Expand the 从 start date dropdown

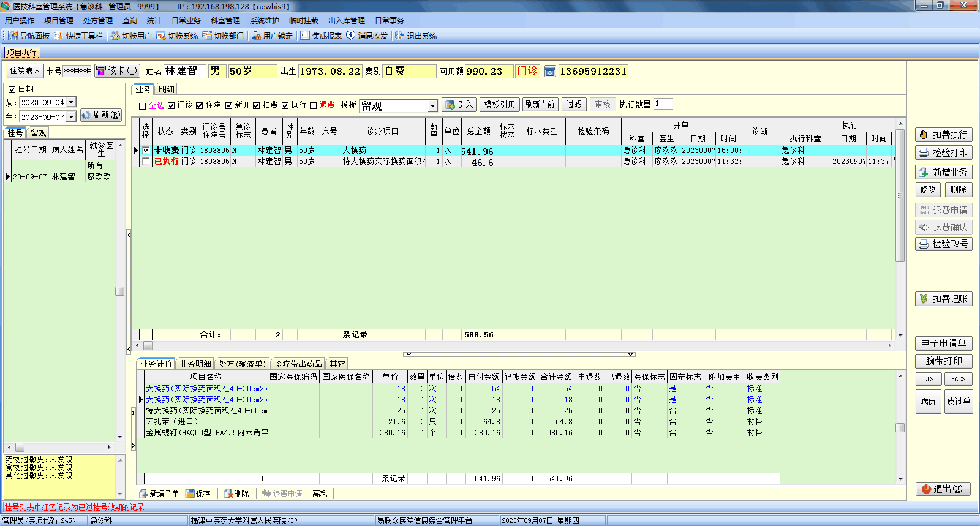click(x=71, y=102)
